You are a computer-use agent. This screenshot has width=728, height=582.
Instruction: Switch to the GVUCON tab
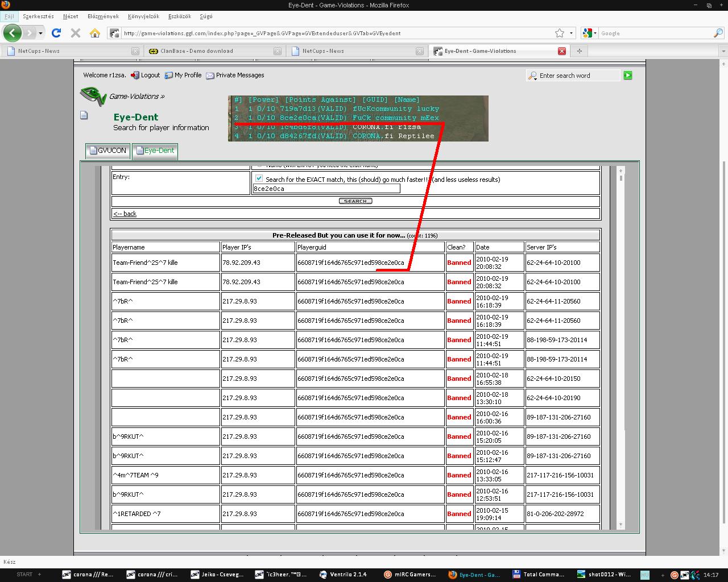tap(107, 151)
